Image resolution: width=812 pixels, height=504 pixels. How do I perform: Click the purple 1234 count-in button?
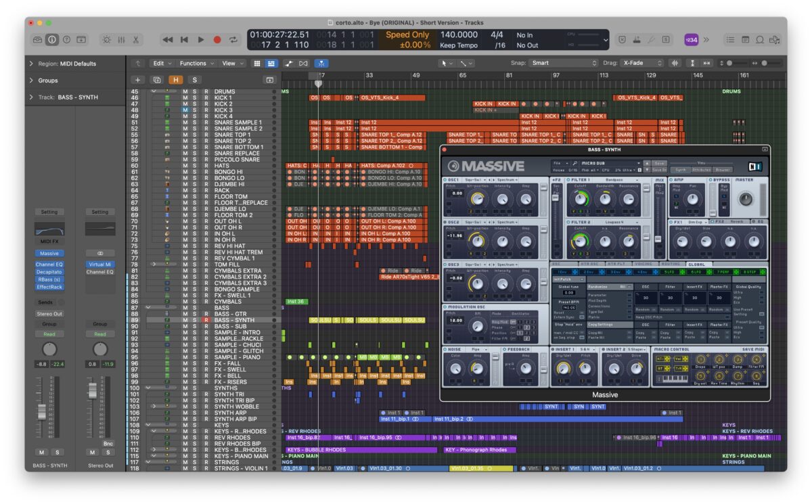click(692, 40)
